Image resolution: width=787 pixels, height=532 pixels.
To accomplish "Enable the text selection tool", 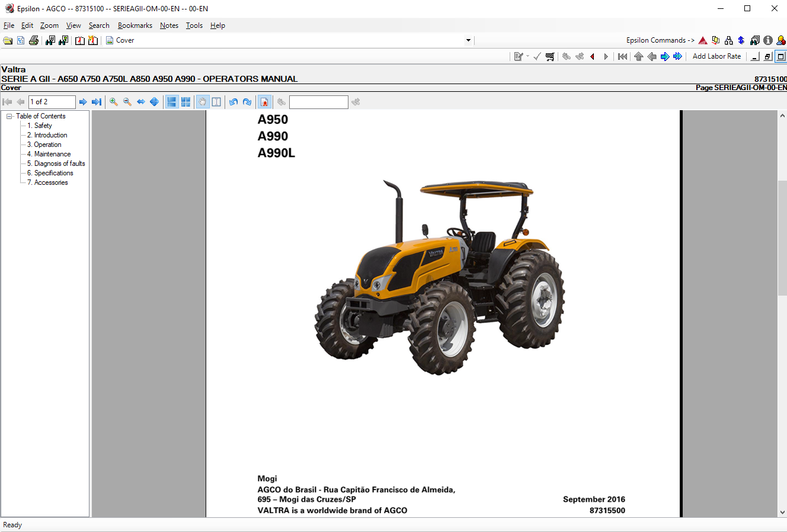I will point(216,102).
